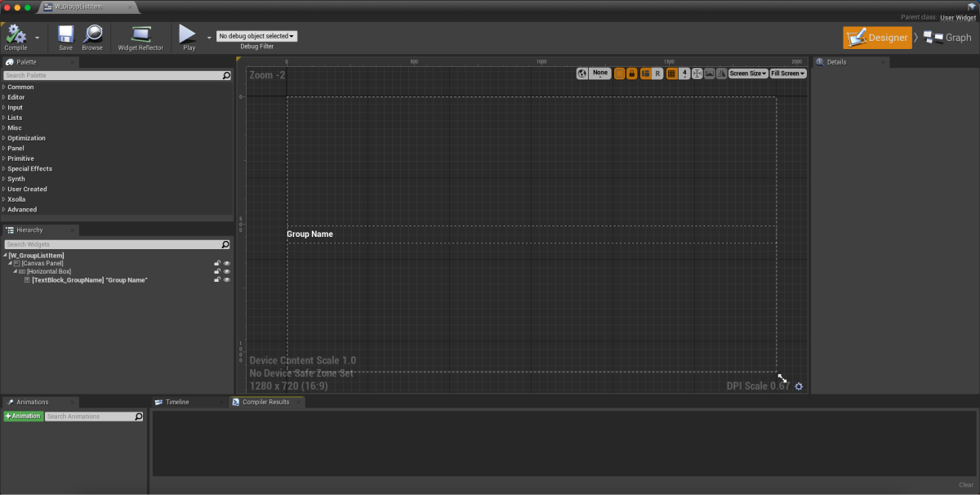
Task: Switch to the Graph mode tab
Action: click(948, 38)
